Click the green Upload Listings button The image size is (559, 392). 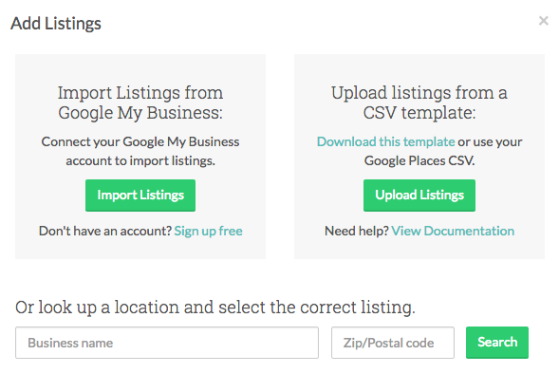click(x=419, y=196)
